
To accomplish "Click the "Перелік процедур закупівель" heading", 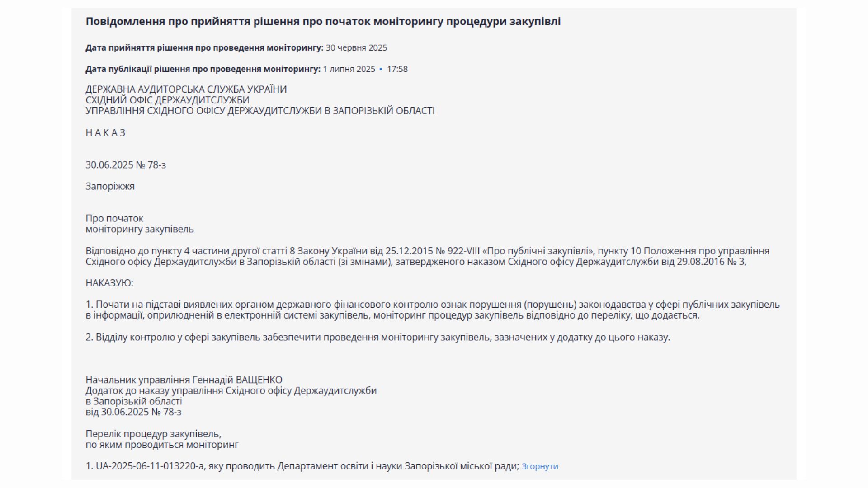I will [x=153, y=434].
